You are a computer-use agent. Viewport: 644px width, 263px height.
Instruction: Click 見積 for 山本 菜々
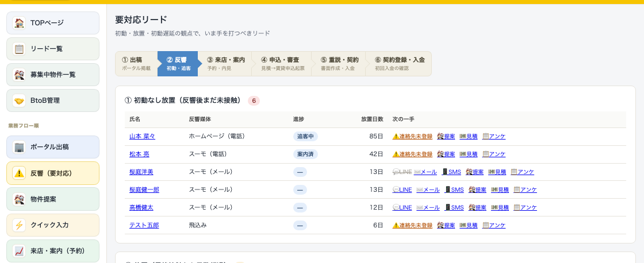[468, 136]
